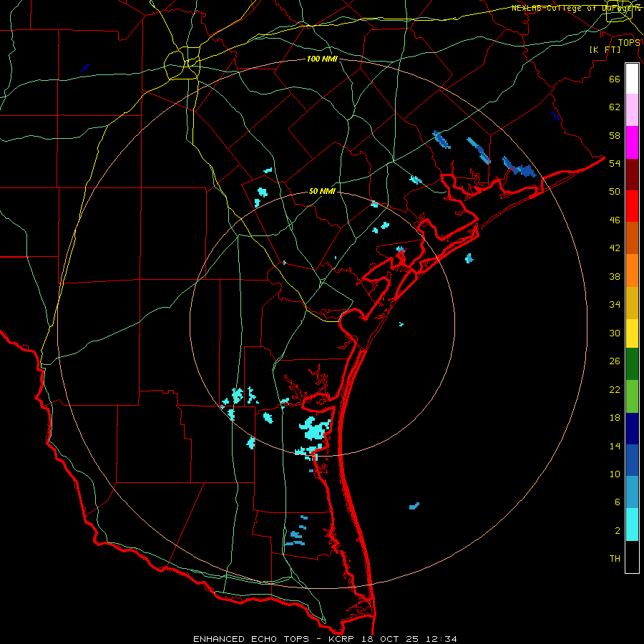Image resolution: width=644 pixels, height=644 pixels.
Task: Click the bright red 46 kft swatch
Action: [x=632, y=206]
